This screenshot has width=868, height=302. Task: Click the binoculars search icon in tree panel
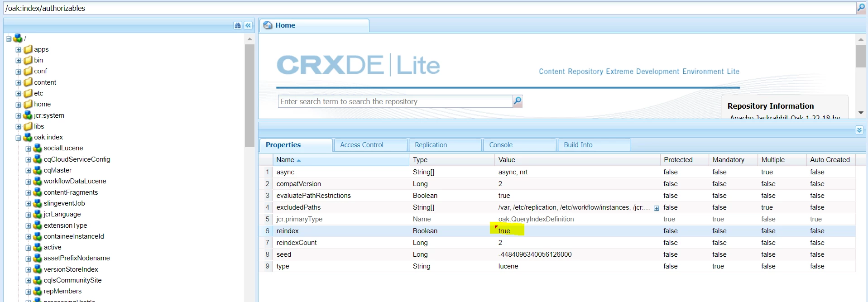tap(238, 25)
